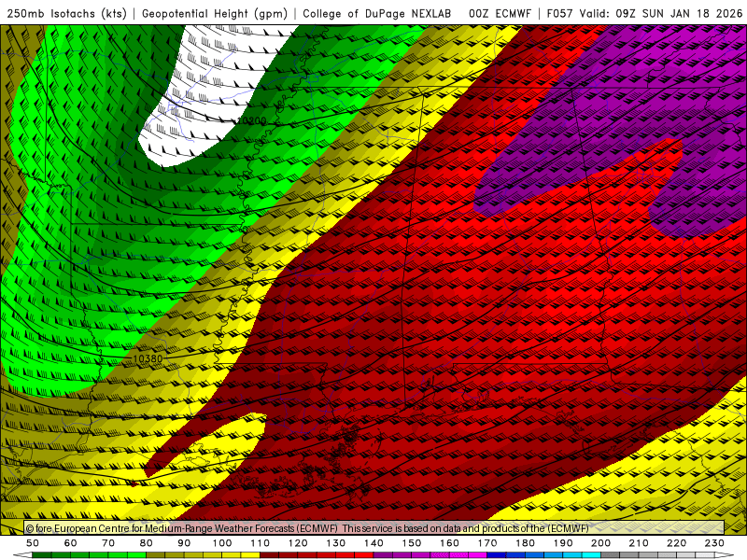Click the "Geopotential Height (gpm)" header label
The image size is (747, 560).
point(215,13)
